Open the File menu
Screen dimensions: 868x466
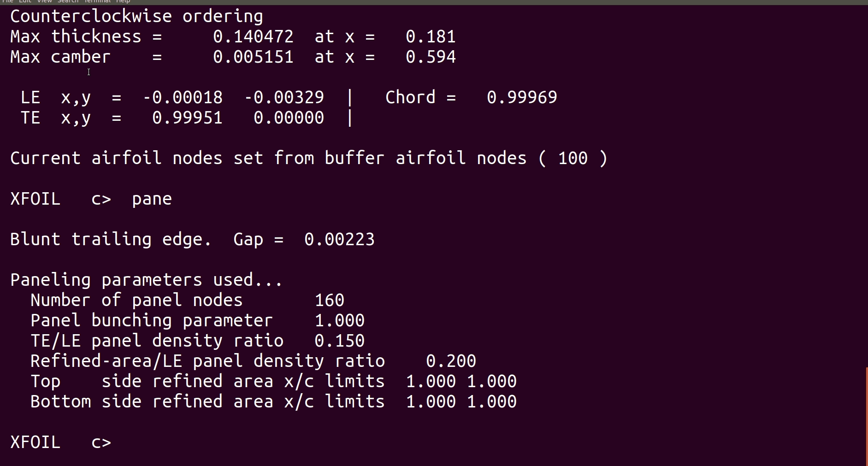click(x=7, y=1)
